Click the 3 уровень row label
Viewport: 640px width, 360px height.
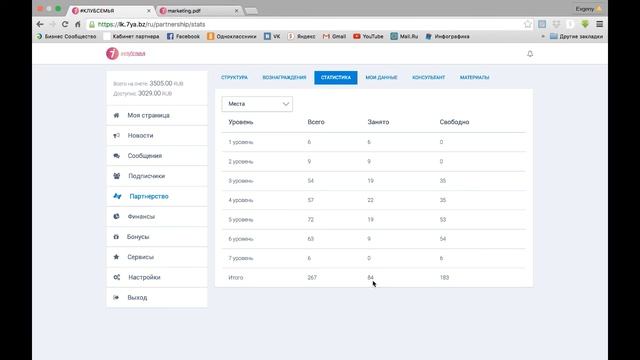[241, 181]
